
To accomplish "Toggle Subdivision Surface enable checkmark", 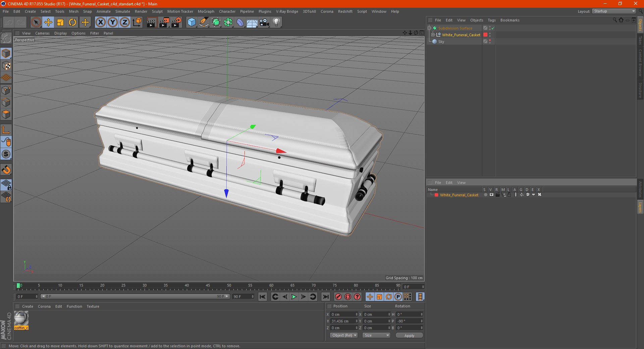I will click(x=493, y=28).
